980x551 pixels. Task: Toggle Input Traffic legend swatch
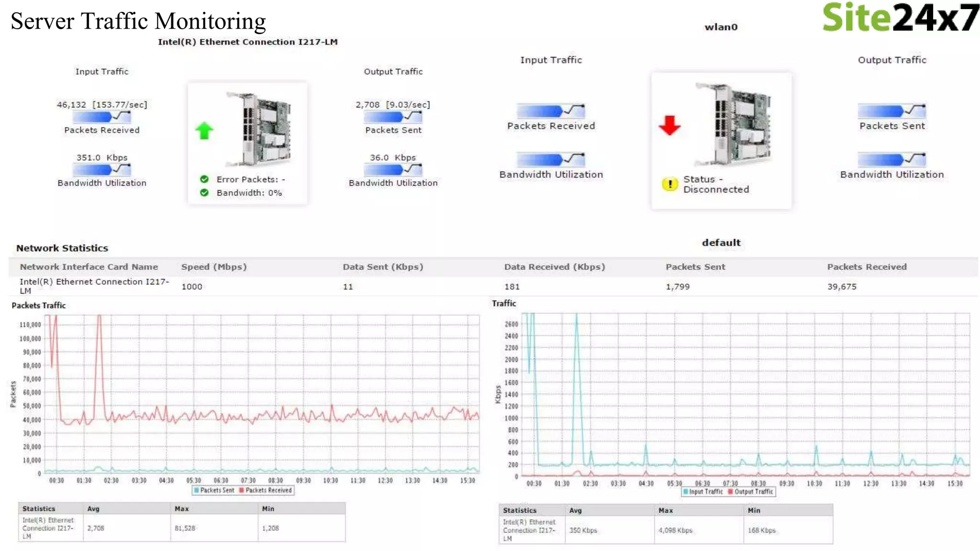click(686, 492)
